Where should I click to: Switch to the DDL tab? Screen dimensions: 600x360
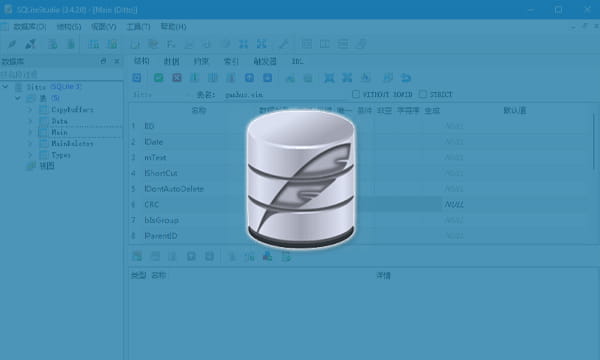tap(297, 61)
